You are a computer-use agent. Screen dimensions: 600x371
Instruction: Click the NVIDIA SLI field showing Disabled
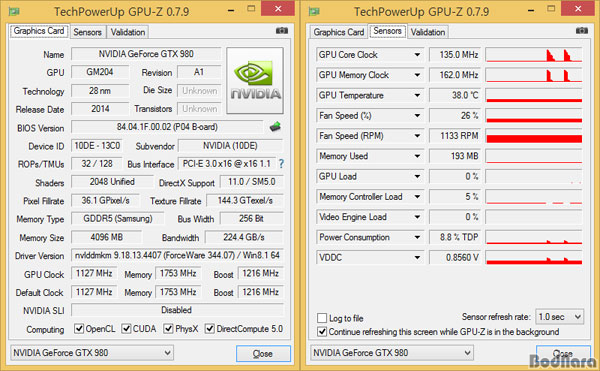(x=177, y=310)
